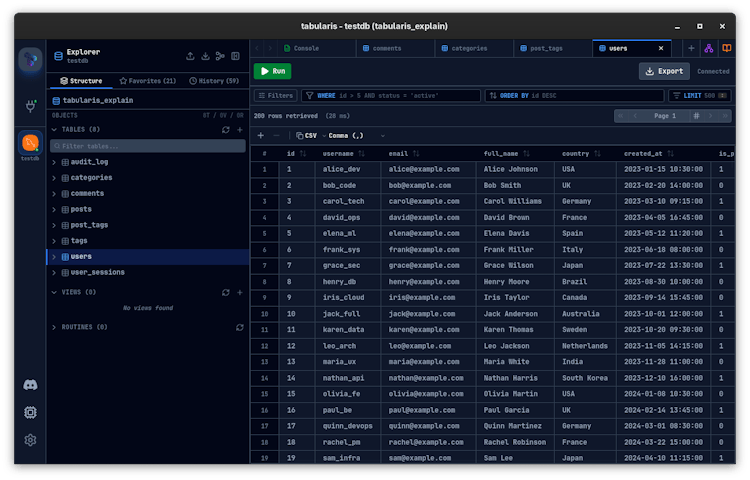
Task: Click the purple schema diagram icon
Action: coord(709,48)
